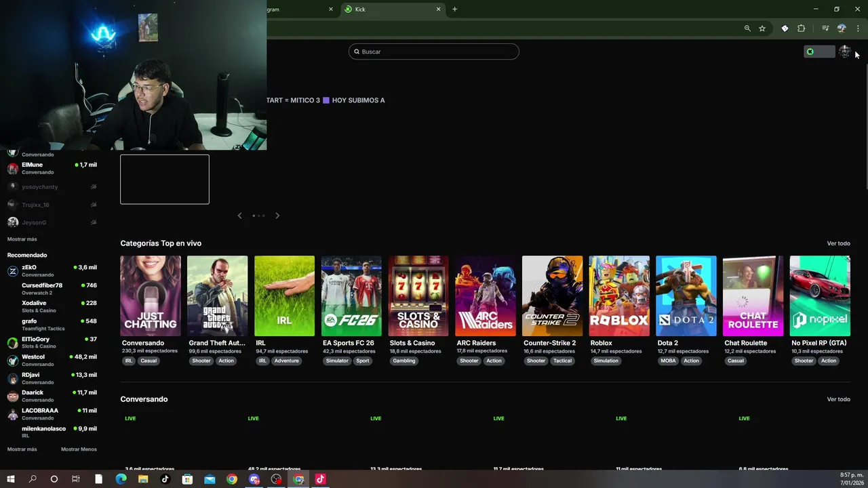The height and width of the screenshot is (488, 868).
Task: Launch Microsoft Edge from taskbar
Action: pos(121,479)
